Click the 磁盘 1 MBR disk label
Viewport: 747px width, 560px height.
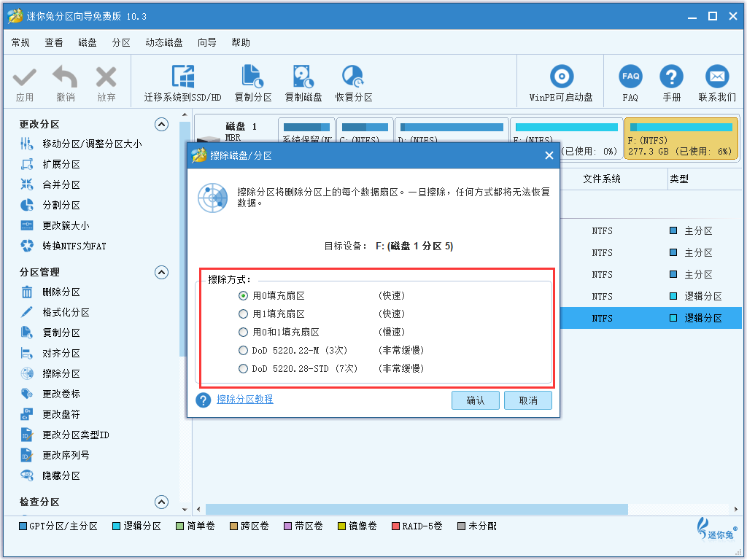pyautogui.click(x=241, y=131)
